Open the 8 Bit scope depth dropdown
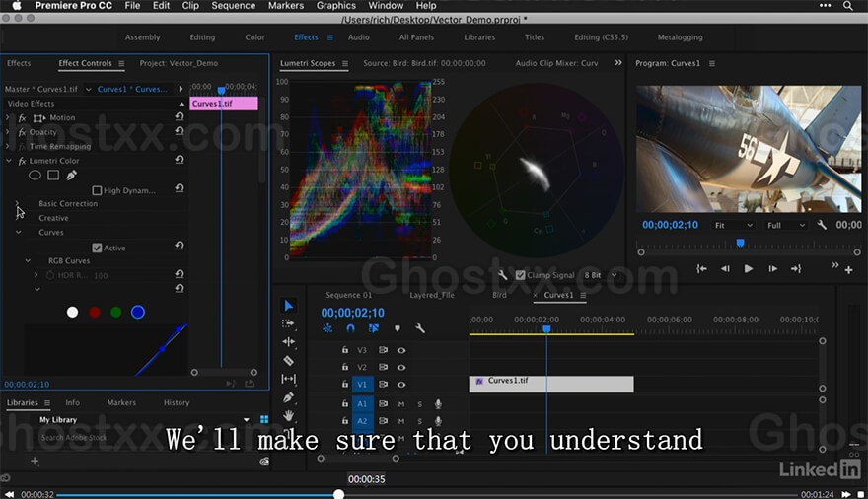 coord(601,275)
